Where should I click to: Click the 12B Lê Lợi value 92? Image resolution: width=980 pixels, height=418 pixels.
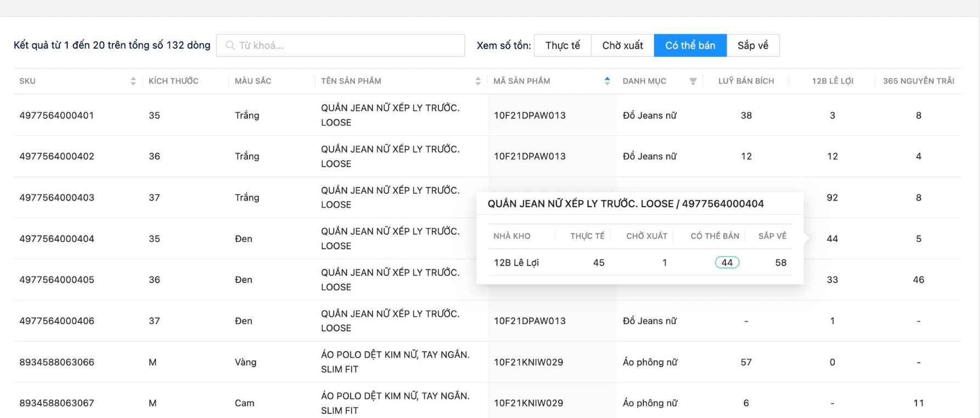pyautogui.click(x=832, y=197)
